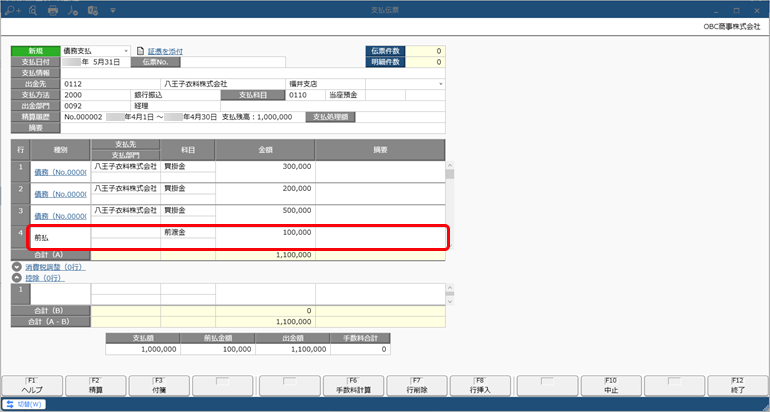Click the 経理 department name text
The height and width of the screenshot is (412, 770).
[141, 106]
